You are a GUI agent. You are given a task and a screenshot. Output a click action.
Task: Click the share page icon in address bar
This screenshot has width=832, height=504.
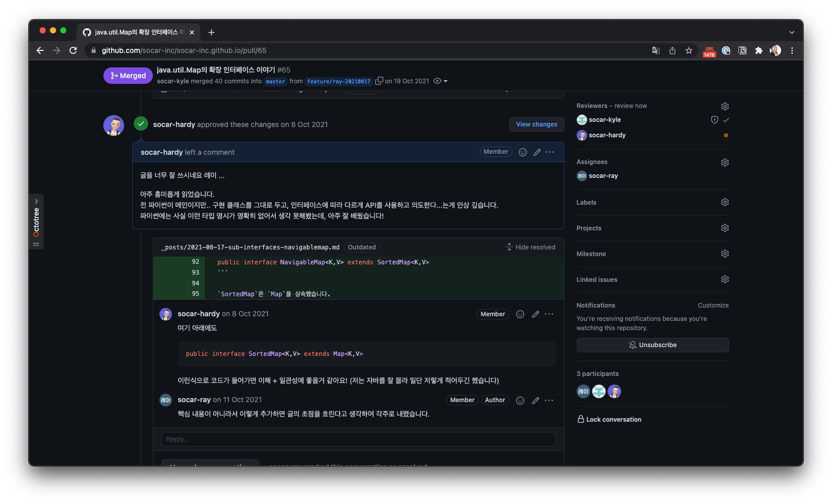pyautogui.click(x=672, y=50)
